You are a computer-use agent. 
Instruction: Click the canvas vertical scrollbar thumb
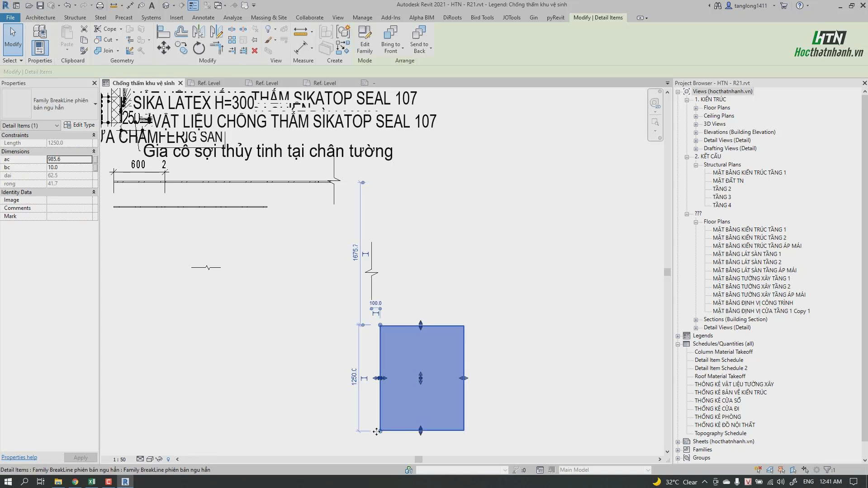pyautogui.click(x=667, y=272)
